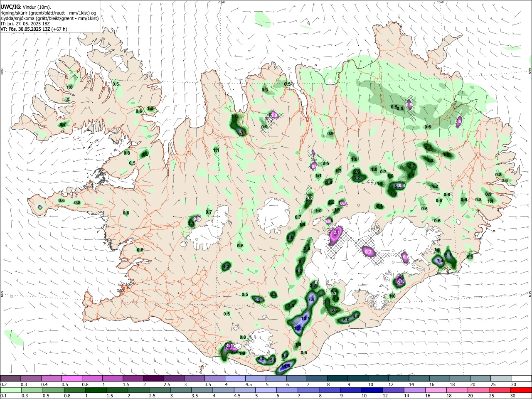This screenshot has width=532, height=399.
Task: Pick the upper snow-scale swatch starting at 1
Action: (x=112, y=378)
